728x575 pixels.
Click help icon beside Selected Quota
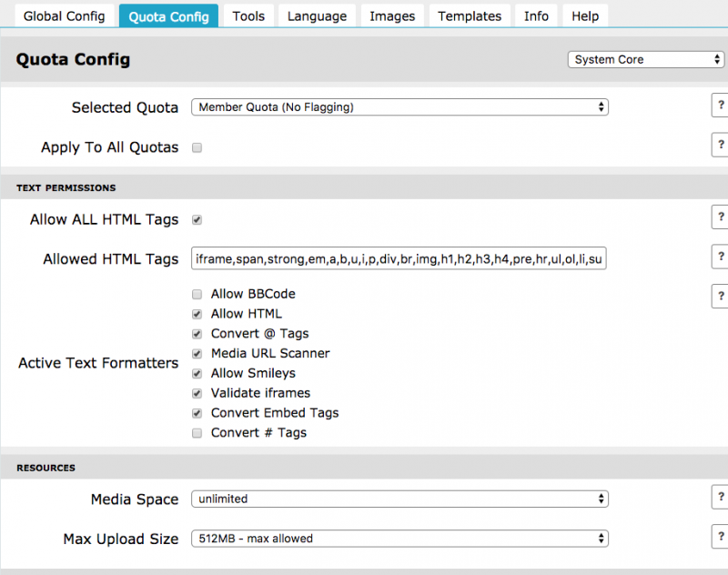point(720,106)
